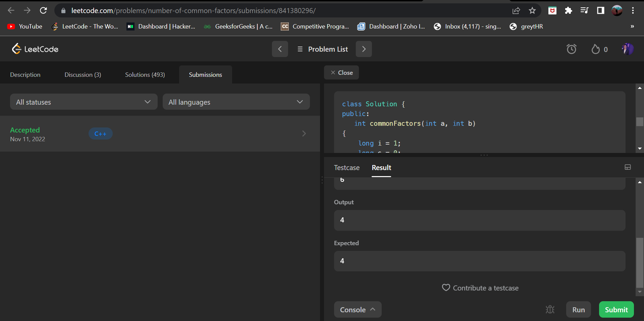
Task: Open the session timer clock icon
Action: [572, 49]
